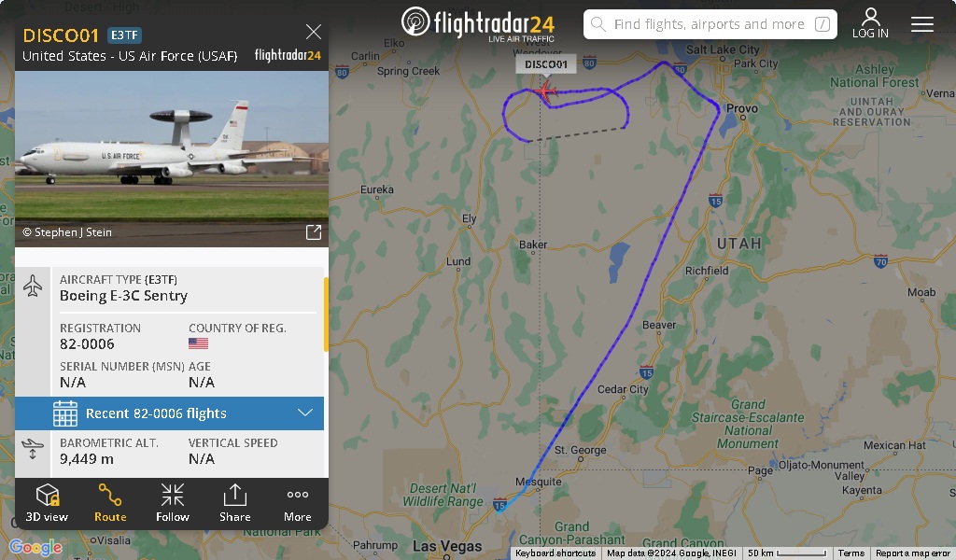The height and width of the screenshot is (560, 956).
Task: Open the 3D view
Action: click(x=47, y=503)
